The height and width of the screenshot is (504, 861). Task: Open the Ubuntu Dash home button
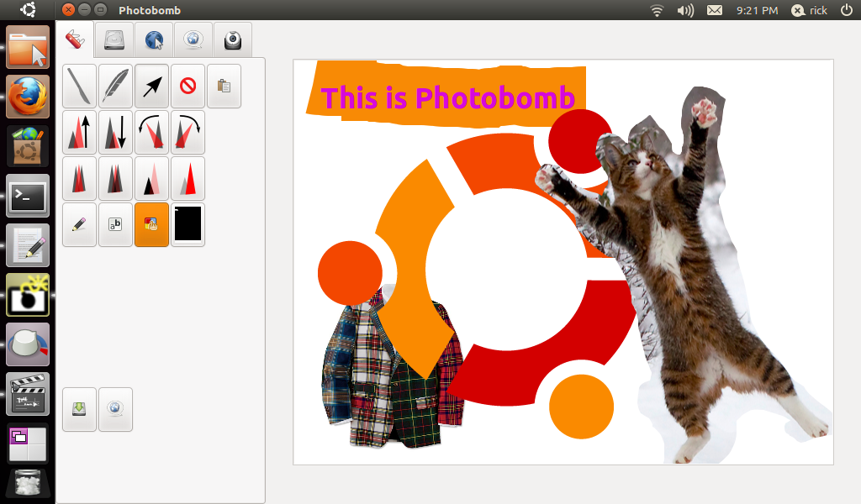(x=28, y=10)
